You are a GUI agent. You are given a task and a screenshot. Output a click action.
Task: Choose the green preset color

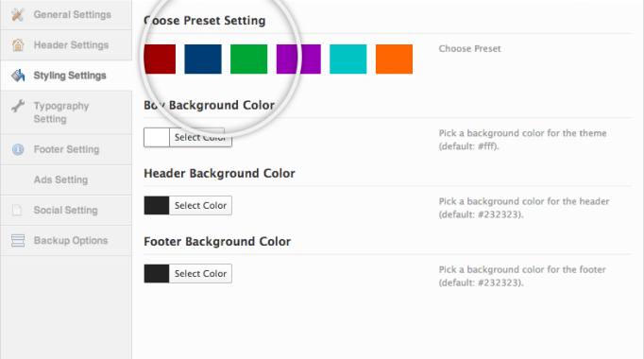tap(249, 60)
